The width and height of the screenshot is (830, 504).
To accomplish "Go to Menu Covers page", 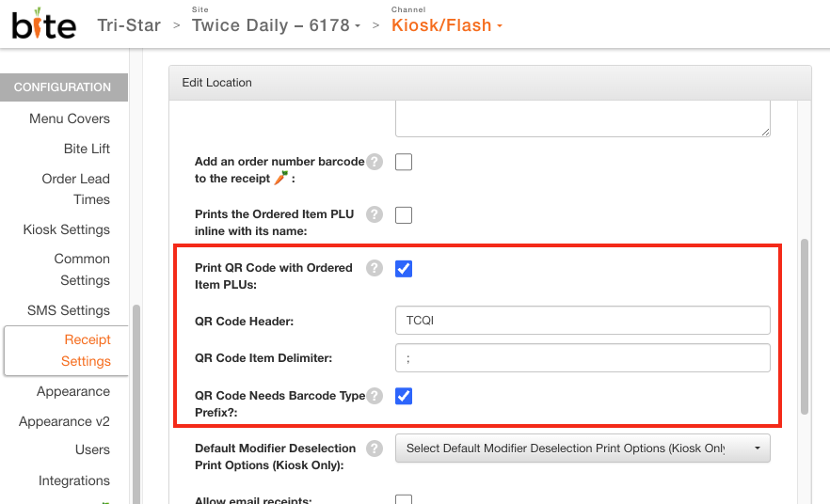I will 70,118.
